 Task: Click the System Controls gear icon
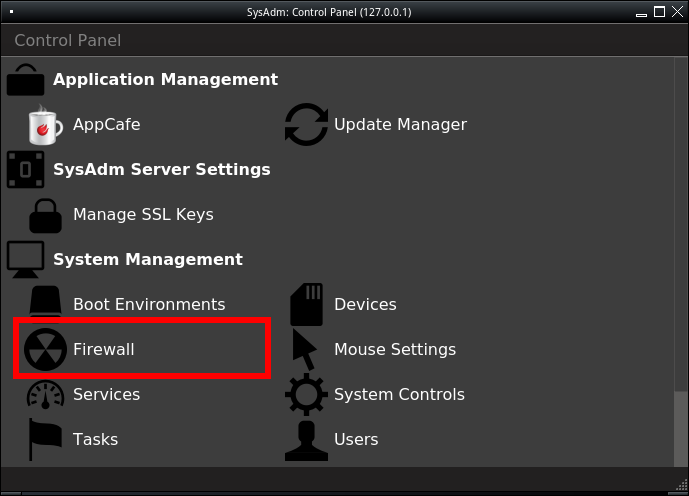(x=306, y=395)
